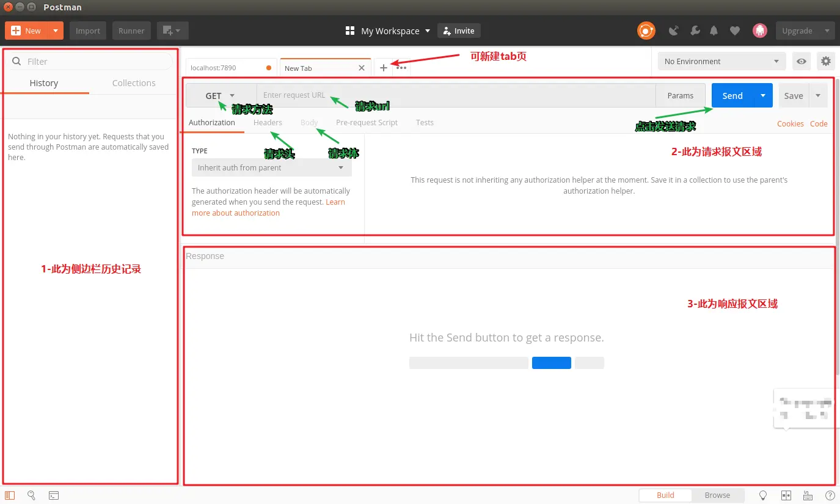Click the Response panel header

508,256
